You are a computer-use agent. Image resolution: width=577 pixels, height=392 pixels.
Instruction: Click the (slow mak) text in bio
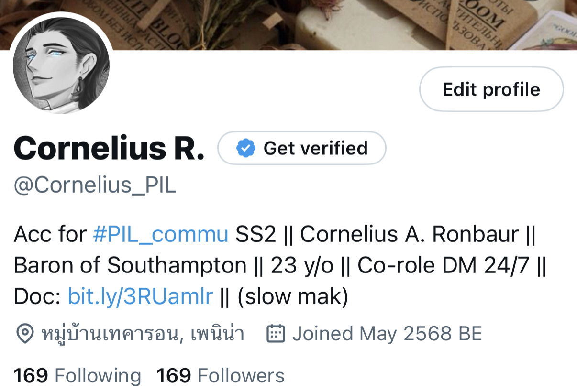293,297
